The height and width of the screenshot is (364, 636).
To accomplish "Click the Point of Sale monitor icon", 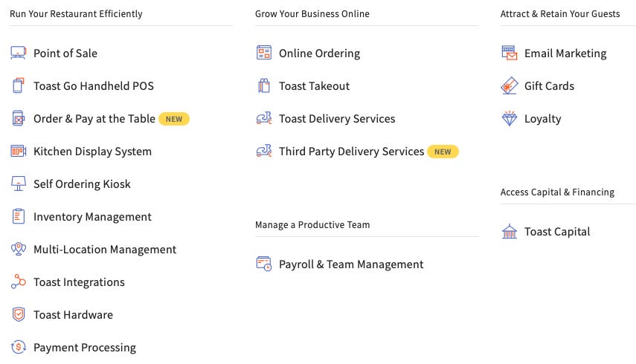I will [19, 53].
